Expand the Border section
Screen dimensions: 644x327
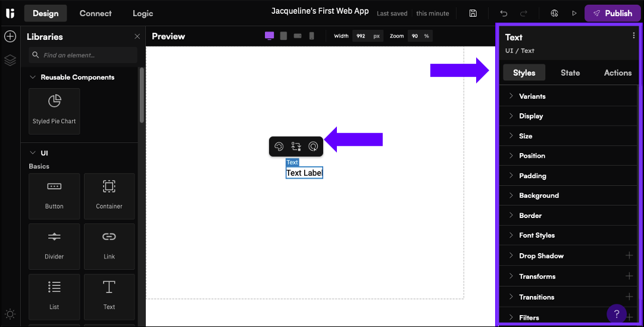pos(568,216)
